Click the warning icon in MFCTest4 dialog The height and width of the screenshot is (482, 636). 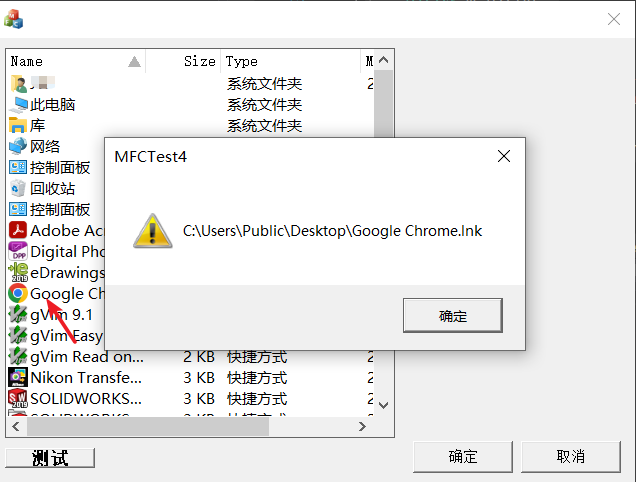click(x=153, y=231)
